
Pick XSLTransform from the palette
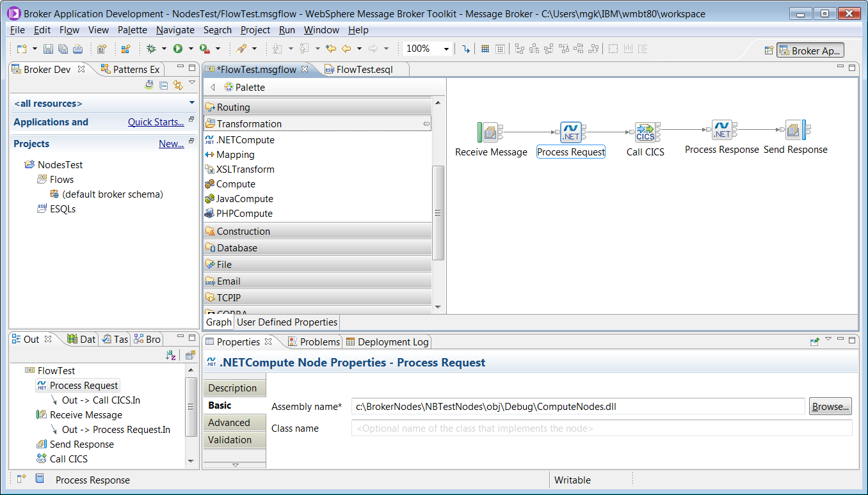[240, 169]
